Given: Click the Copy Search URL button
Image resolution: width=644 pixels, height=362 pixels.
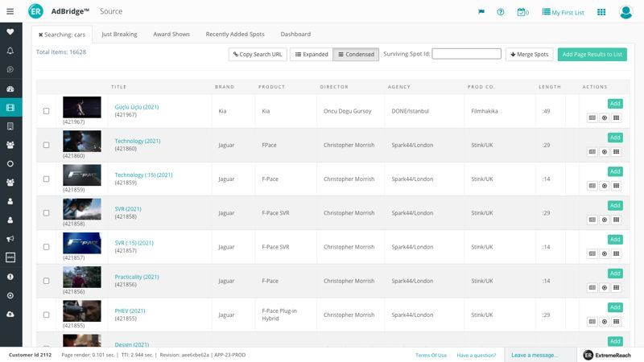Looking at the screenshot, I should pyautogui.click(x=258, y=54).
